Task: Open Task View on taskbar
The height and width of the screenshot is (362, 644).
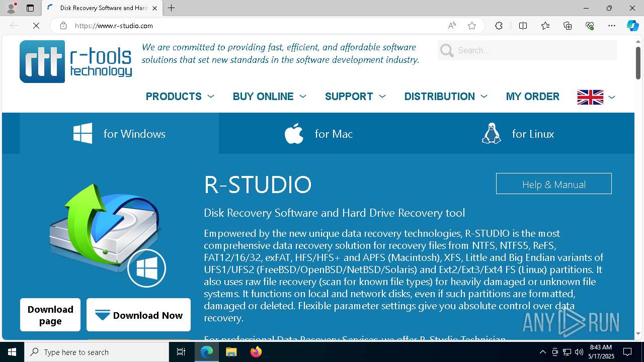Action: click(181, 352)
